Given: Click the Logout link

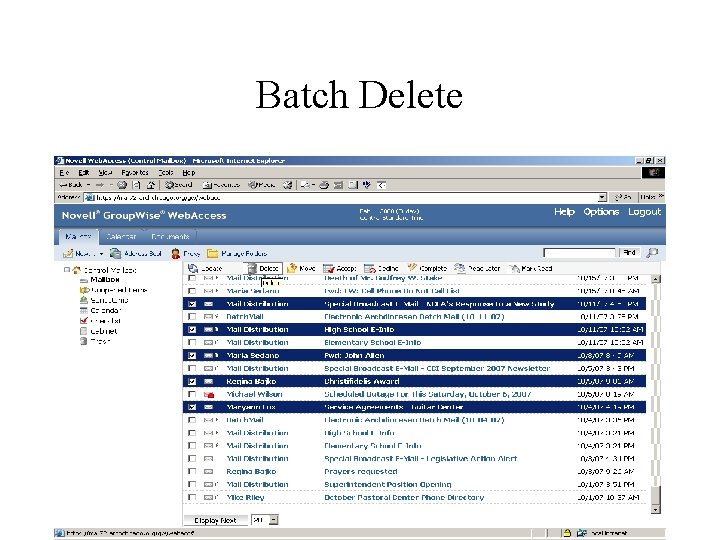Looking at the screenshot, I should 644,212.
